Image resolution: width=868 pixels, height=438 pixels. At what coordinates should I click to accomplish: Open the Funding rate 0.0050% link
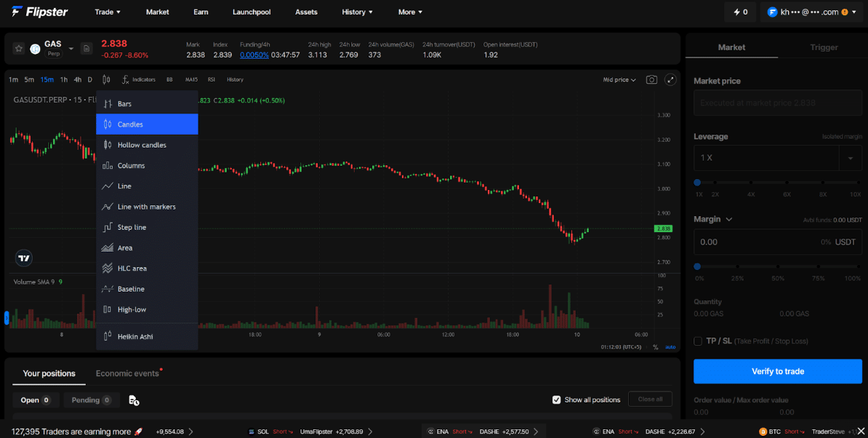tap(254, 55)
